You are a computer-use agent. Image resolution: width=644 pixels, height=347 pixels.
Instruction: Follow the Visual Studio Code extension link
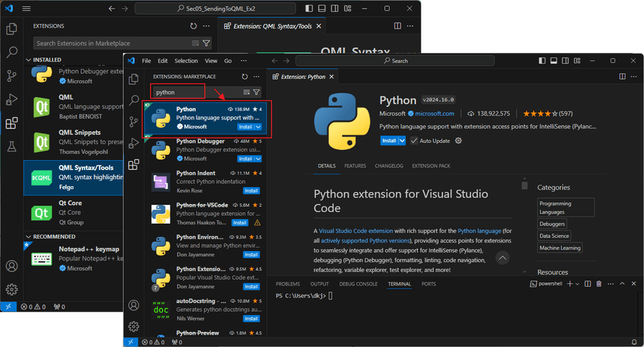pyautogui.click(x=356, y=231)
